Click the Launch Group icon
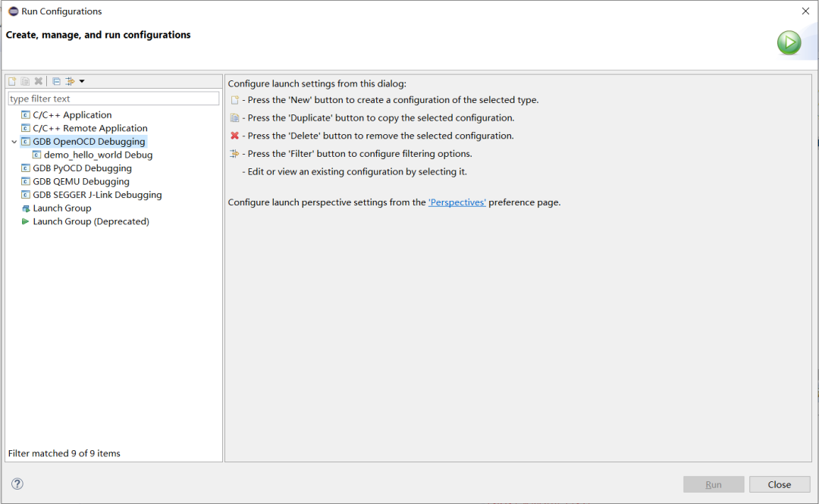 (x=25, y=208)
